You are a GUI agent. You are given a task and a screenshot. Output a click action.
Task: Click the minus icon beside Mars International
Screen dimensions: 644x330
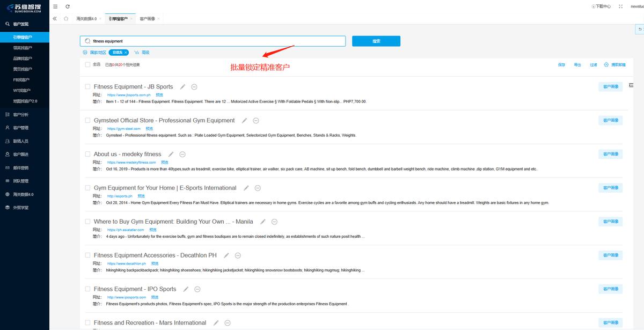[227, 322]
